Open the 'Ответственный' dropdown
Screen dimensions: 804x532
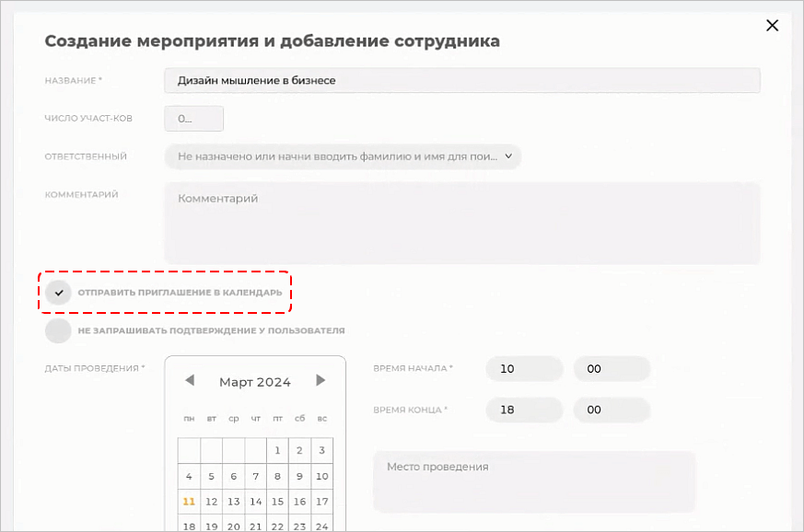pos(343,156)
